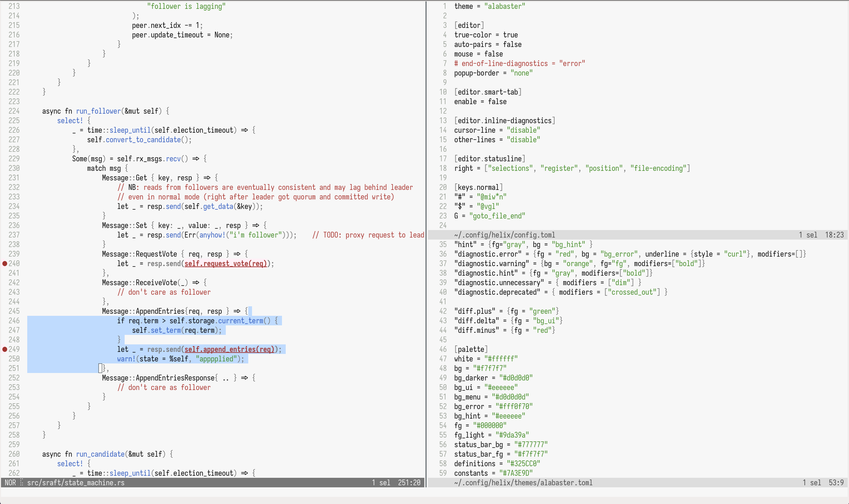Click the select! macro on line 225
Screen dimensions: 849x504
pos(70,120)
